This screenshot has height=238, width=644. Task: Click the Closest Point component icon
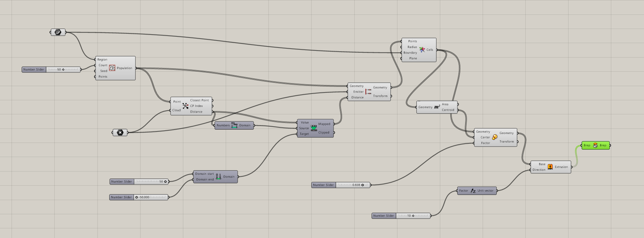(x=185, y=106)
